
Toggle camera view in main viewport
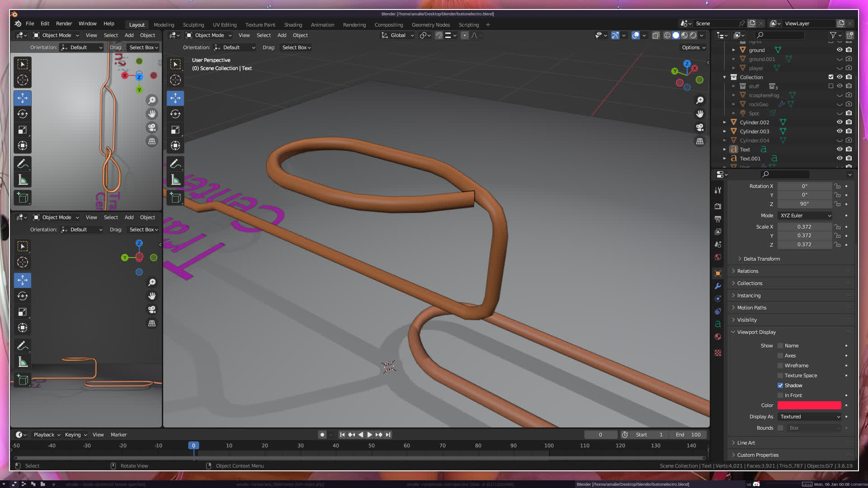700,127
